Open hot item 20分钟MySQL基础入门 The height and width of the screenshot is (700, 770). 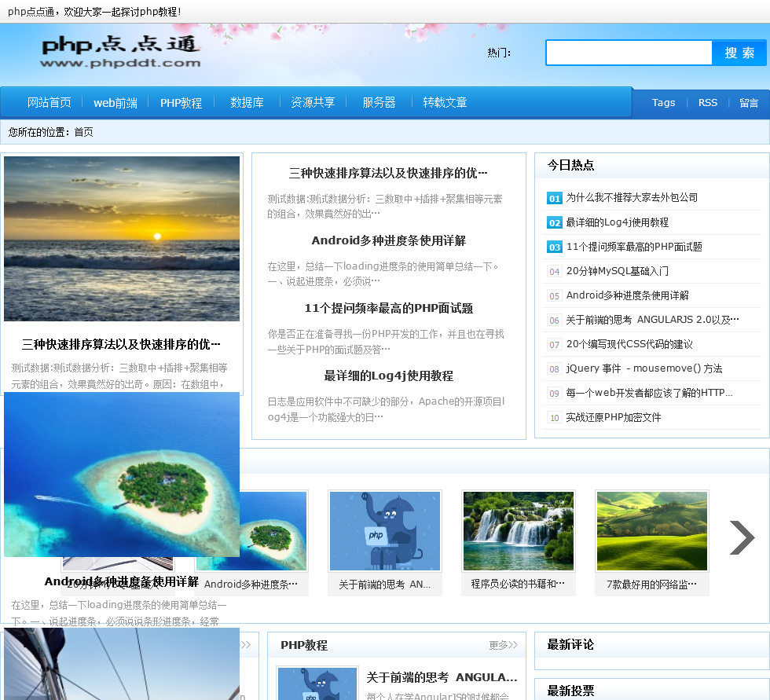coord(618,271)
